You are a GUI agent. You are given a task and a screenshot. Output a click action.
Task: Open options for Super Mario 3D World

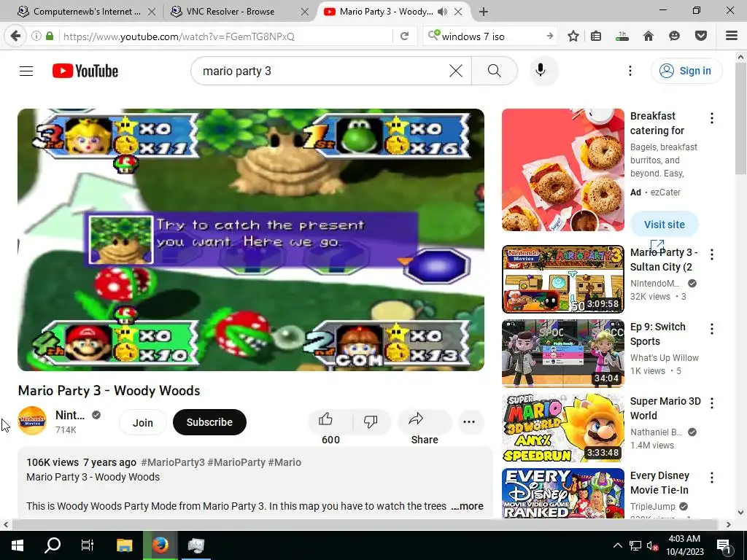click(712, 402)
